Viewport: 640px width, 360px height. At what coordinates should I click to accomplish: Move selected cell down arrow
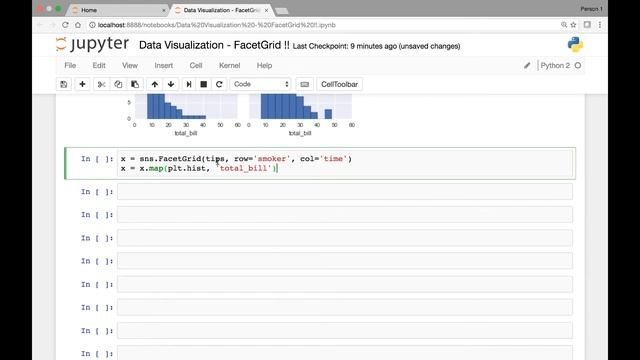click(171, 84)
